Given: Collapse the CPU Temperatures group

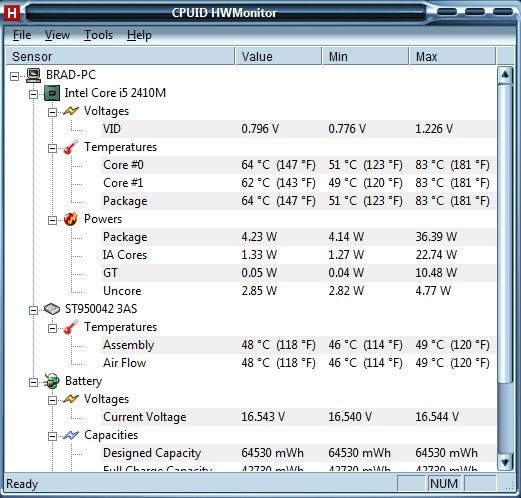Looking at the screenshot, I should 52,148.
